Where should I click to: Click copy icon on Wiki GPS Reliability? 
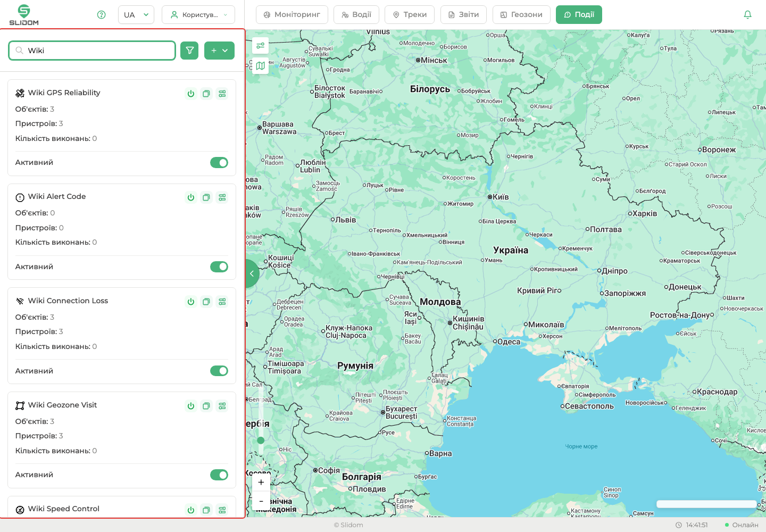point(206,94)
